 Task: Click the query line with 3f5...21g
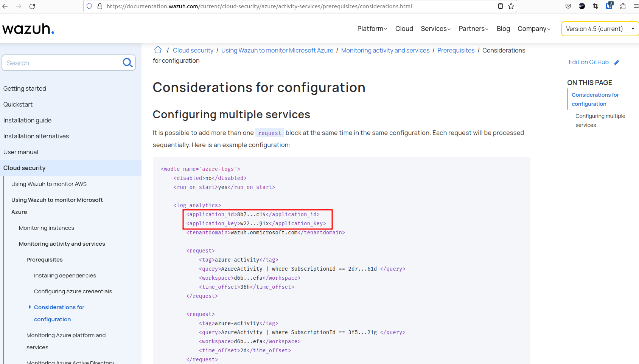[302, 332]
